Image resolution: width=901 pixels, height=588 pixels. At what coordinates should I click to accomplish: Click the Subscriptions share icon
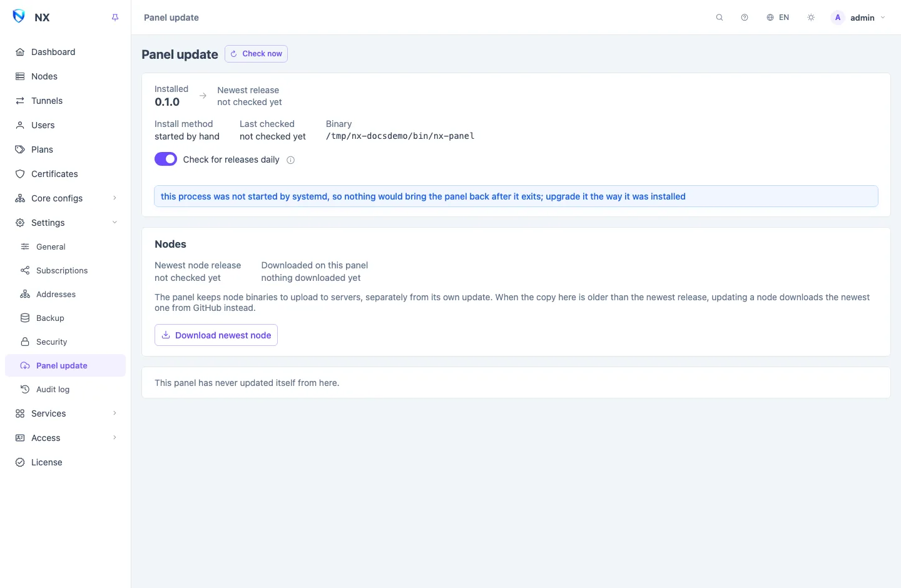[x=25, y=270]
